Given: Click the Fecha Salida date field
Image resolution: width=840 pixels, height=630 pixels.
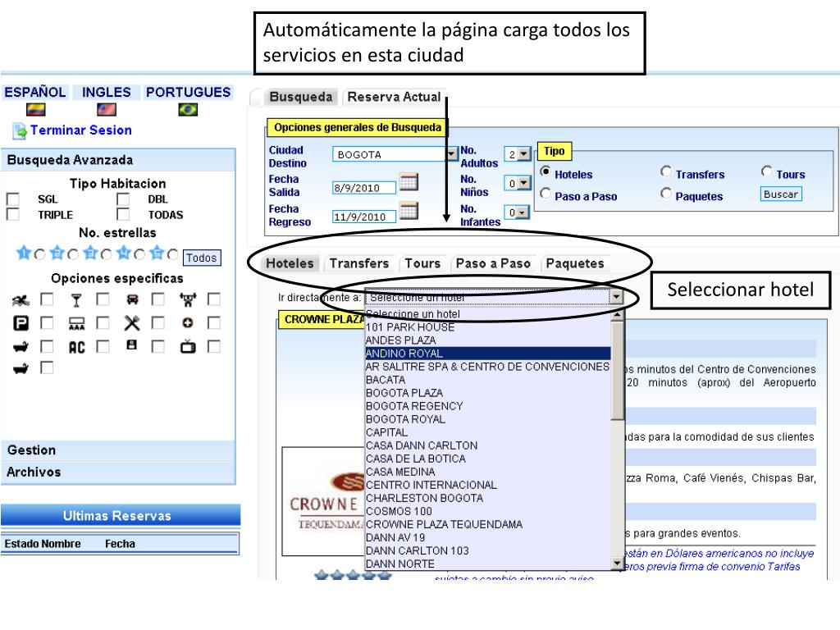Looking at the screenshot, I should (x=363, y=188).
